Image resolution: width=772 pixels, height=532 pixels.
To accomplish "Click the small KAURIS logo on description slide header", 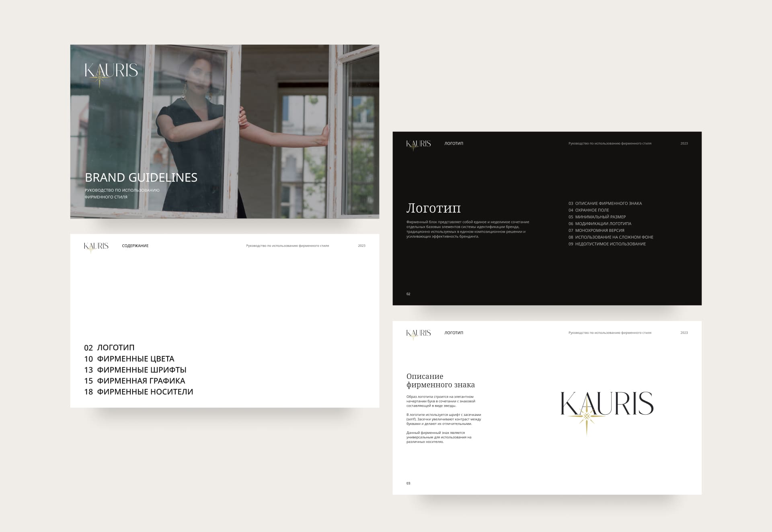I will tap(418, 333).
